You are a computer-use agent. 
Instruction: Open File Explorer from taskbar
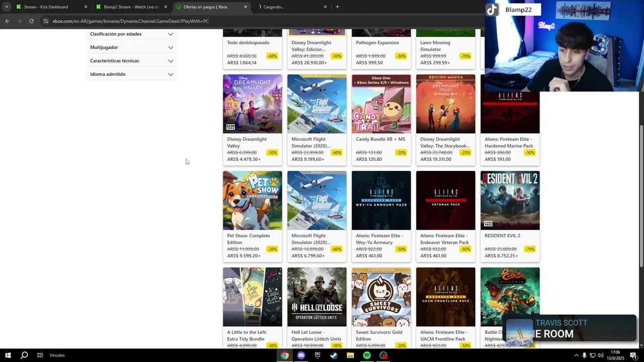pyautogui.click(x=350, y=355)
